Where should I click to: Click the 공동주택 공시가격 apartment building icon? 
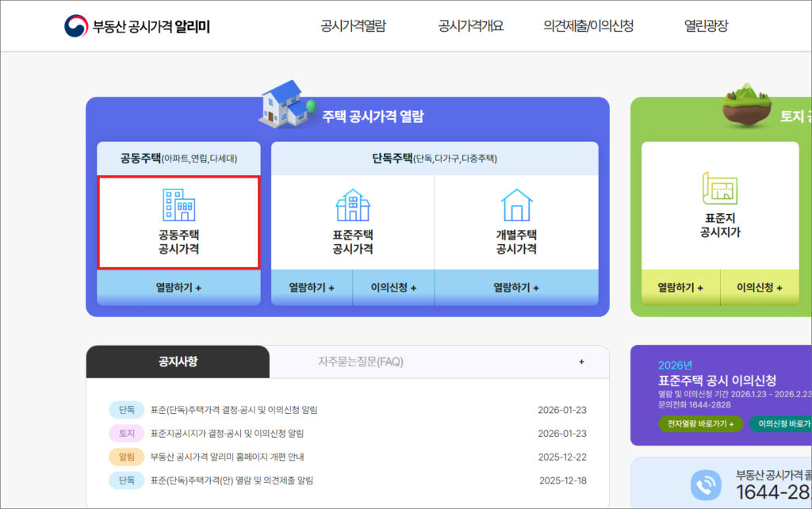point(178,205)
